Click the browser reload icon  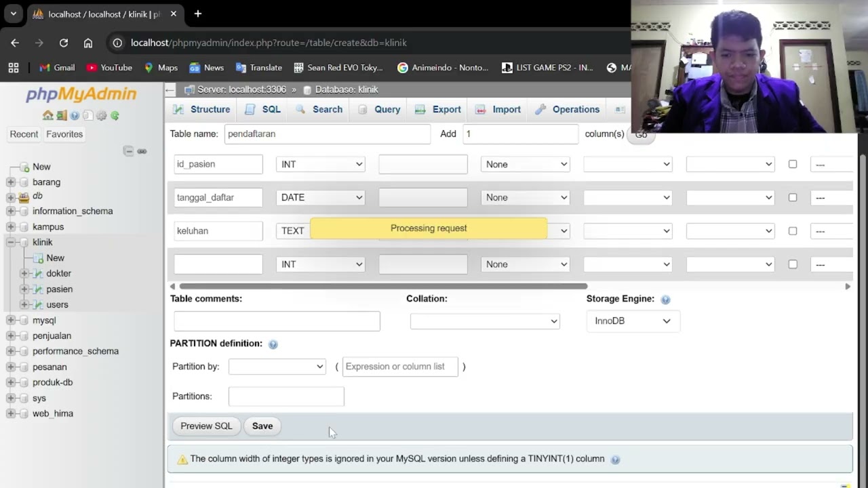click(x=64, y=43)
